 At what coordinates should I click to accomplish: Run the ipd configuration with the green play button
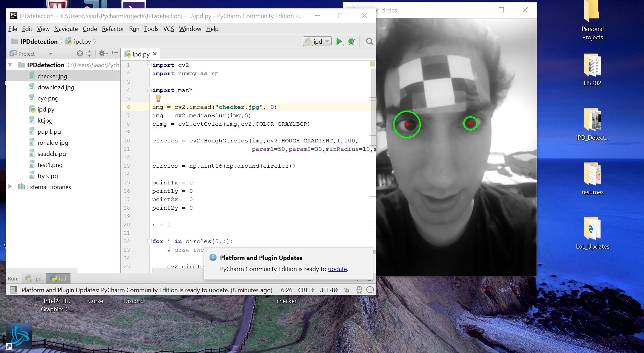coord(339,41)
